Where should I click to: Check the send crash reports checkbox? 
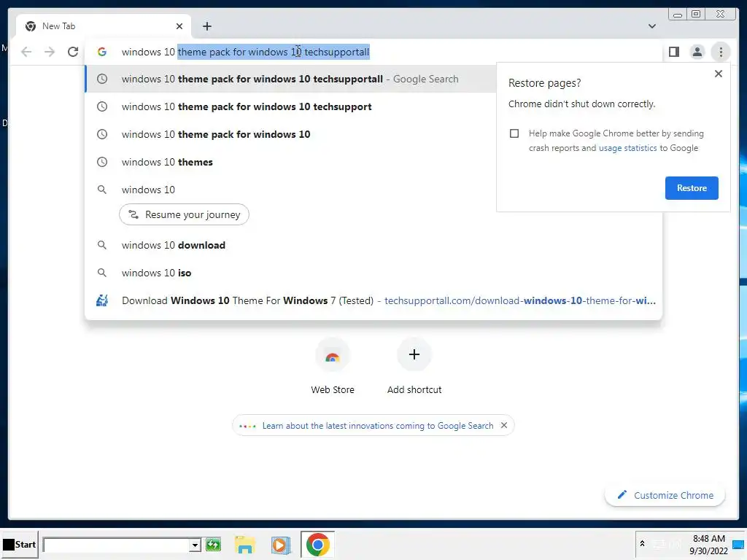click(514, 133)
